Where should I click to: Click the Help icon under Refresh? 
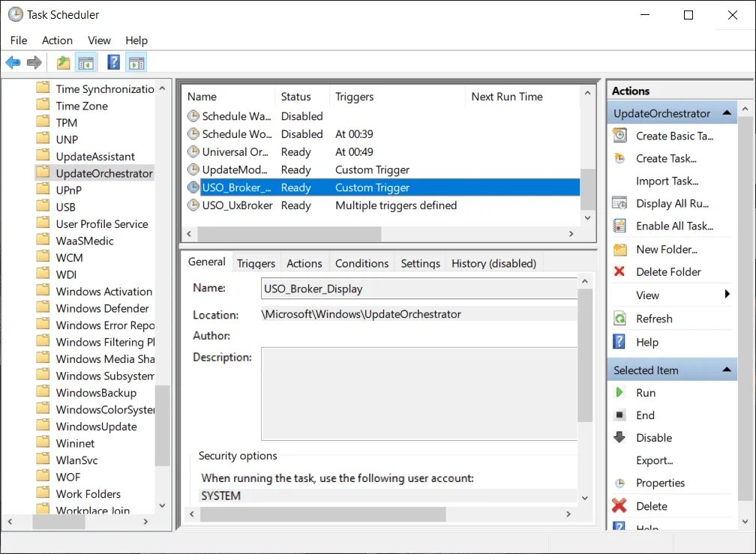pyautogui.click(x=619, y=342)
